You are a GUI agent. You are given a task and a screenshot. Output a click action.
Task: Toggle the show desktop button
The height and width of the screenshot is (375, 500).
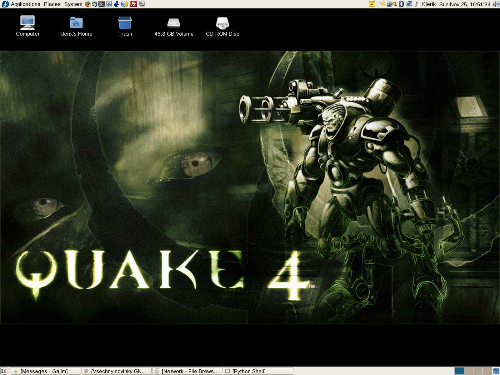click(4, 371)
